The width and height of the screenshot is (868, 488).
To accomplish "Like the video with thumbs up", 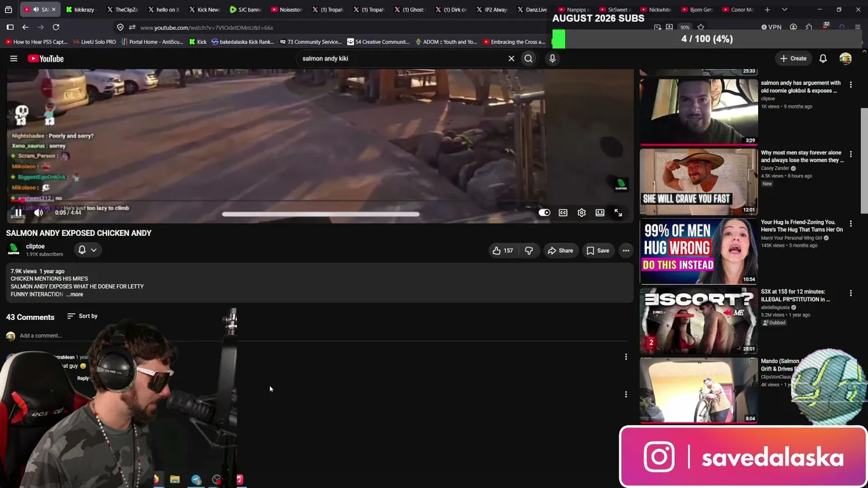I will (502, 251).
